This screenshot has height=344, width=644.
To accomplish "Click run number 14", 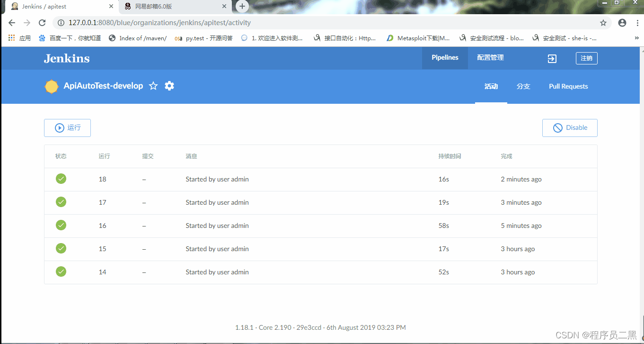I will click(103, 272).
